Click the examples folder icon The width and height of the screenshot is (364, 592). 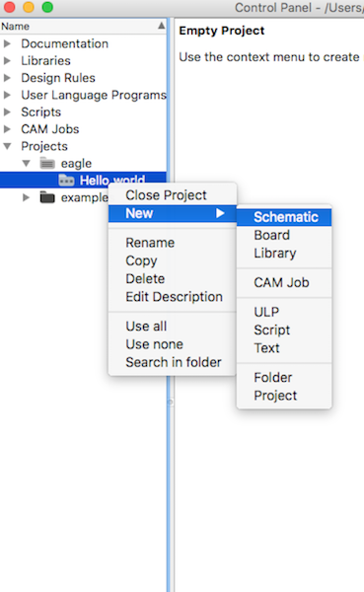[47, 197]
